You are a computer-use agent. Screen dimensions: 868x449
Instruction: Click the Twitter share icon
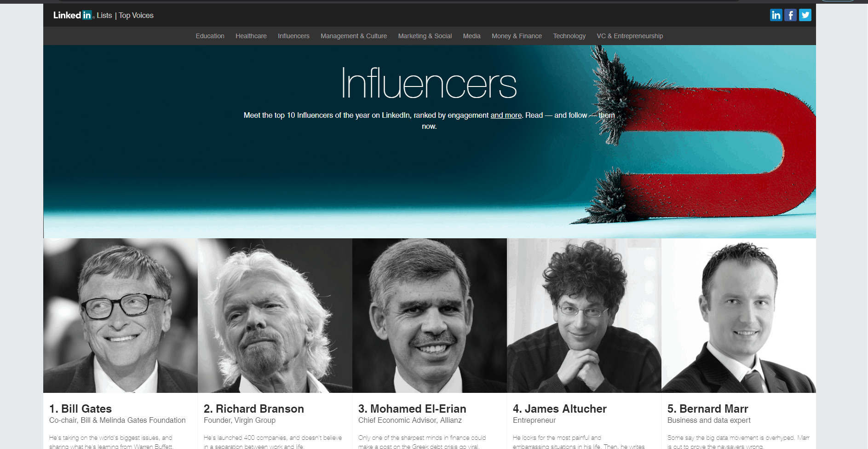coord(805,15)
